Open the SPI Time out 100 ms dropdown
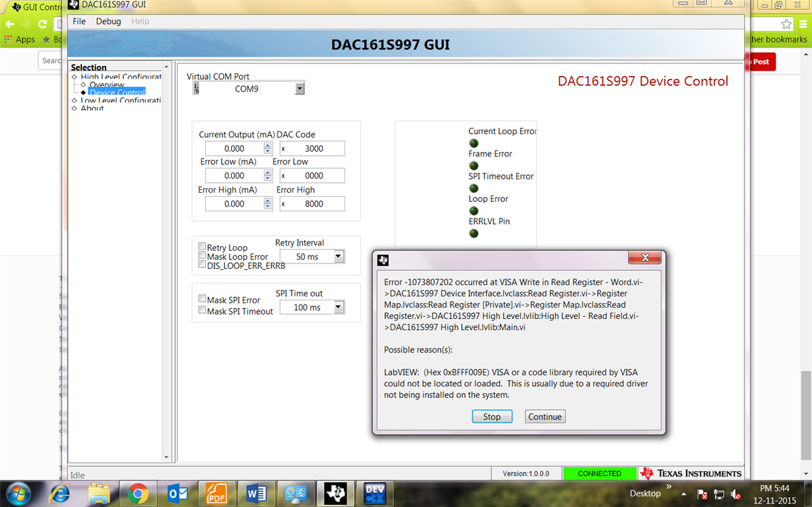 coord(339,307)
